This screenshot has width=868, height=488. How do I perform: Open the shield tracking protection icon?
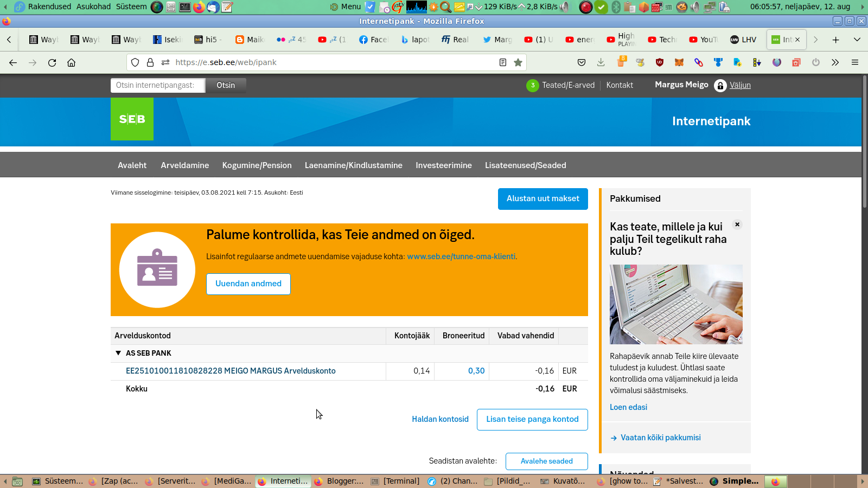coord(135,62)
